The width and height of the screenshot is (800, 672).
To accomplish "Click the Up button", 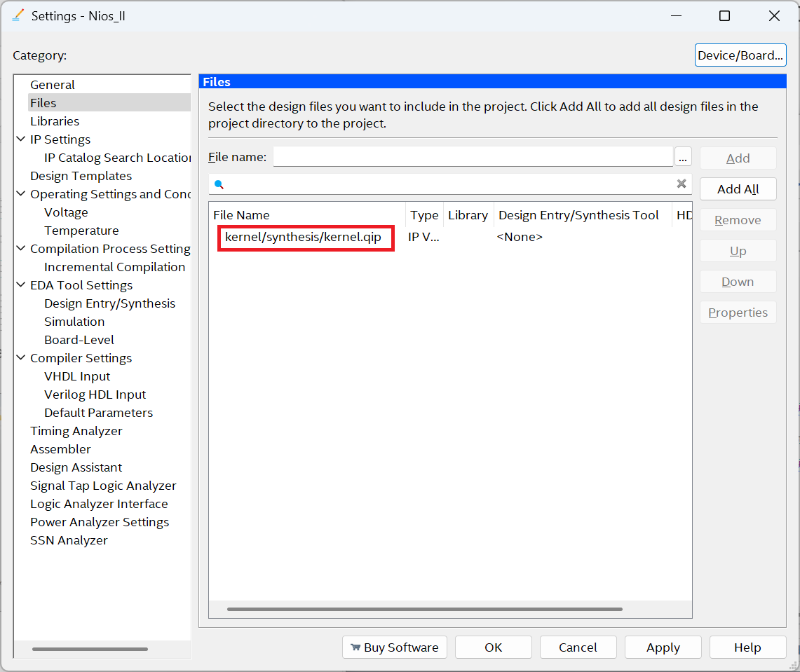I will tap(738, 251).
